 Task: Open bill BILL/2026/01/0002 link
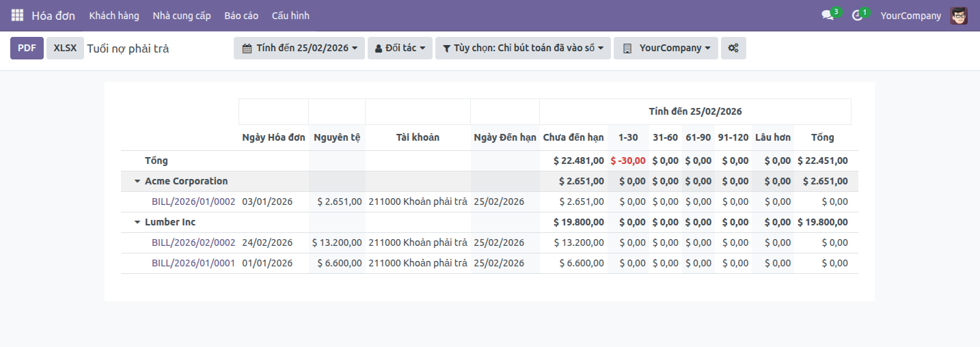pos(193,202)
